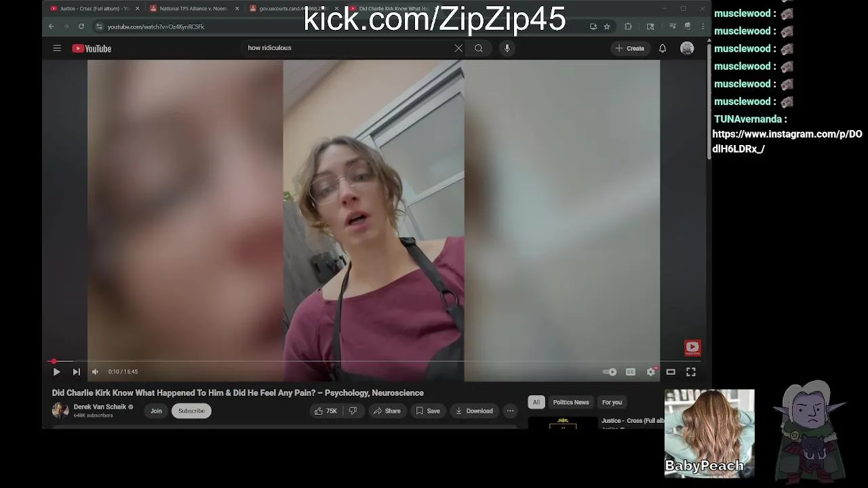Open Derek Van Schaik channel name link
This screenshot has width=868, height=488.
click(100, 407)
